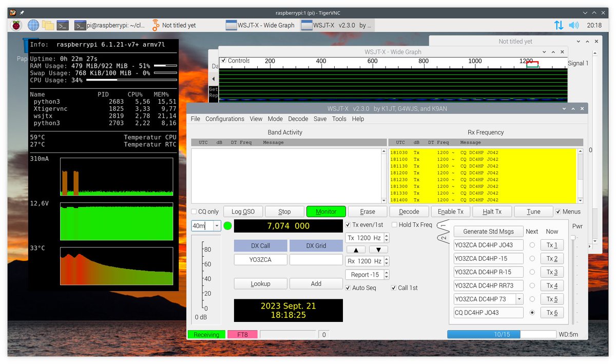616x364 pixels.
Task: Toggle the green Monitor button
Action: tap(326, 212)
